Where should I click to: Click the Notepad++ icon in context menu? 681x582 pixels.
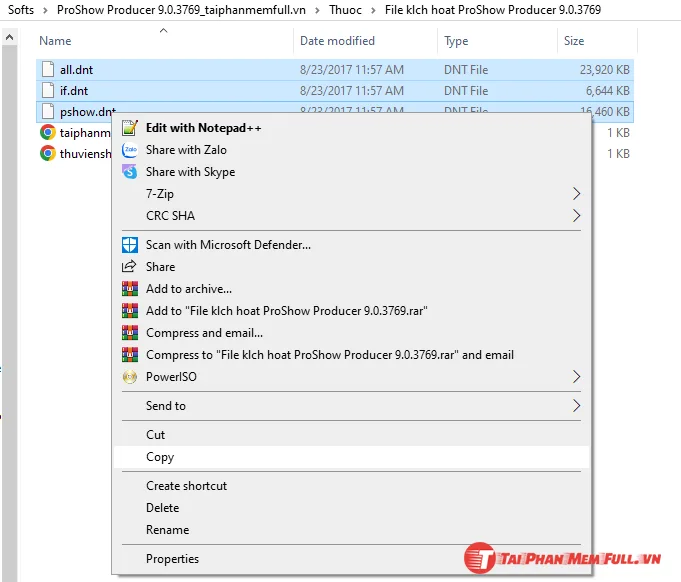[x=129, y=128]
